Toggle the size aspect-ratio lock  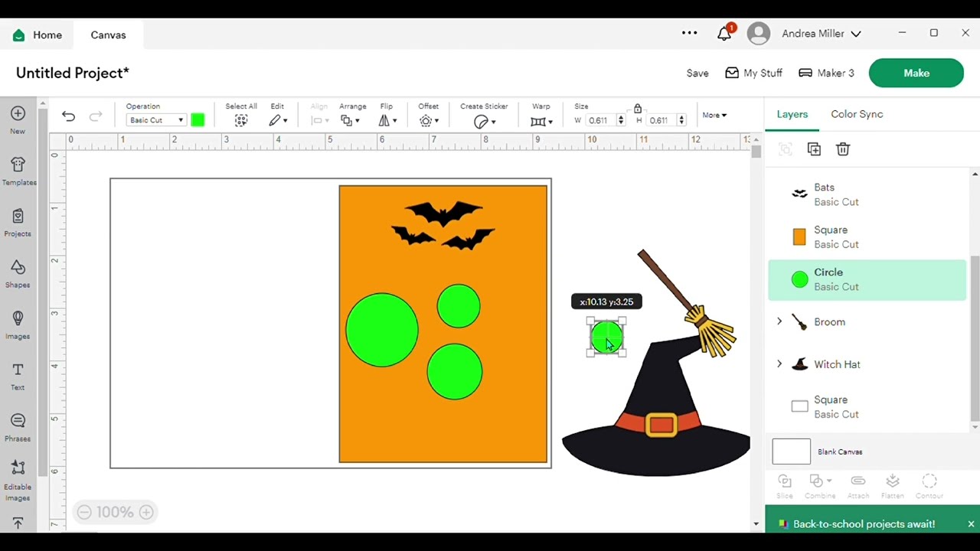(x=638, y=109)
